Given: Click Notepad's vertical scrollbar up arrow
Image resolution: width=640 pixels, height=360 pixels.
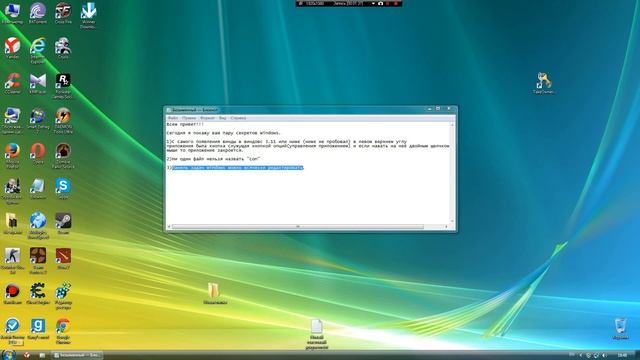Looking at the screenshot, I should tap(452, 124).
